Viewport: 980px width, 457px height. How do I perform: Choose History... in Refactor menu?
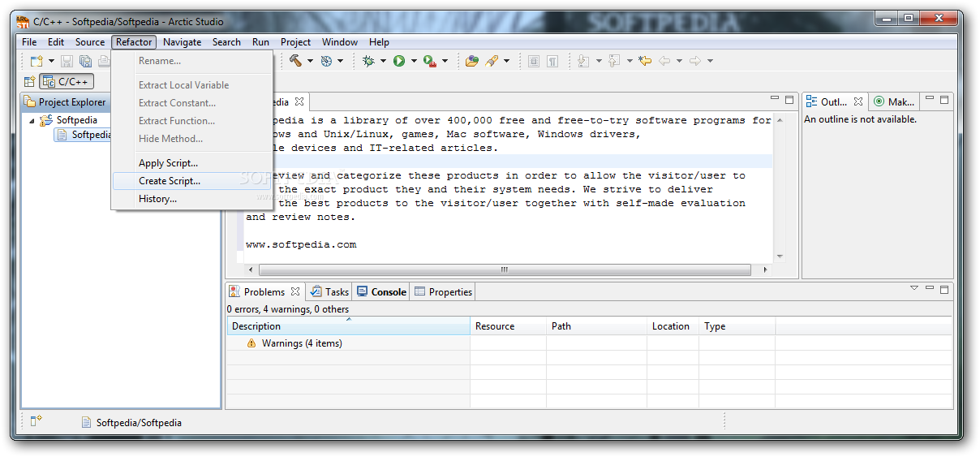pos(191,199)
